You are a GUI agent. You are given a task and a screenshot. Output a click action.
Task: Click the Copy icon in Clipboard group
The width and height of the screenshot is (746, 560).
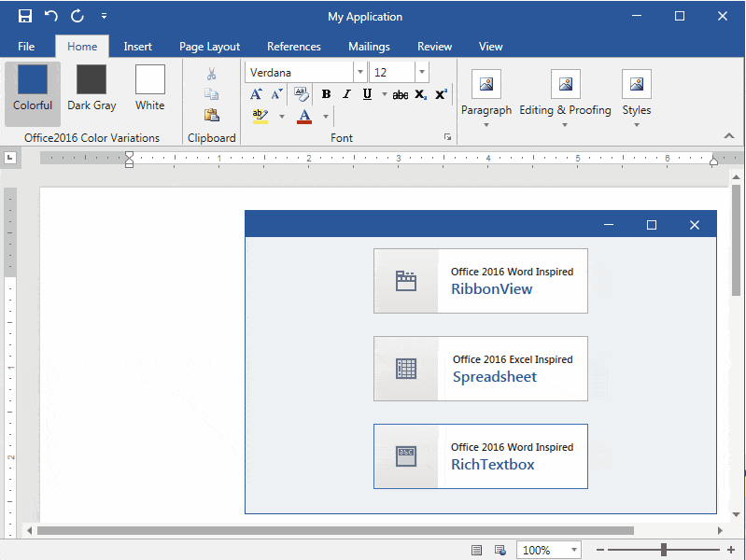[212, 93]
